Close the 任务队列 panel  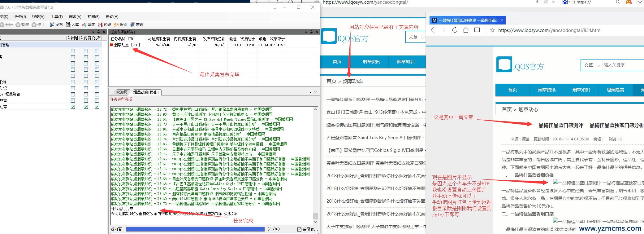click(317, 32)
